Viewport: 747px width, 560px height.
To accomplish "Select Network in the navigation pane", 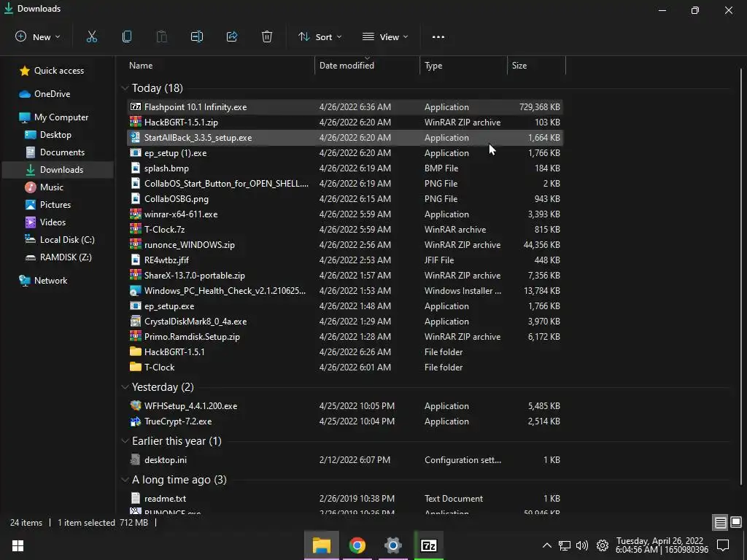I will tap(43, 281).
